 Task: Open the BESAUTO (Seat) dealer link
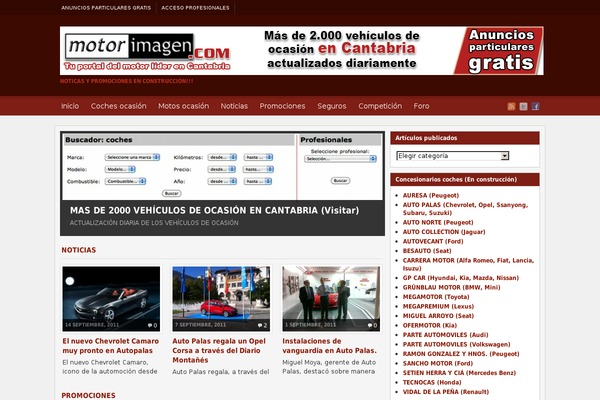427,251
